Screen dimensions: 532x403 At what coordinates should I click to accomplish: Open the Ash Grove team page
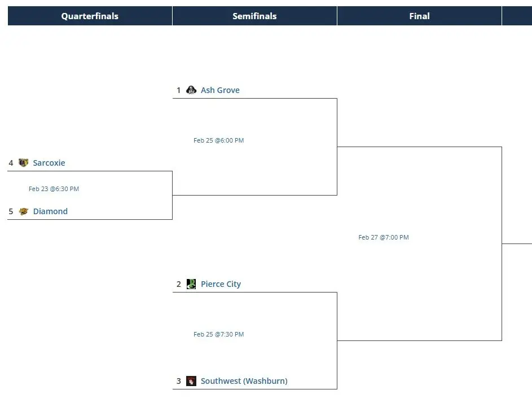(x=219, y=90)
